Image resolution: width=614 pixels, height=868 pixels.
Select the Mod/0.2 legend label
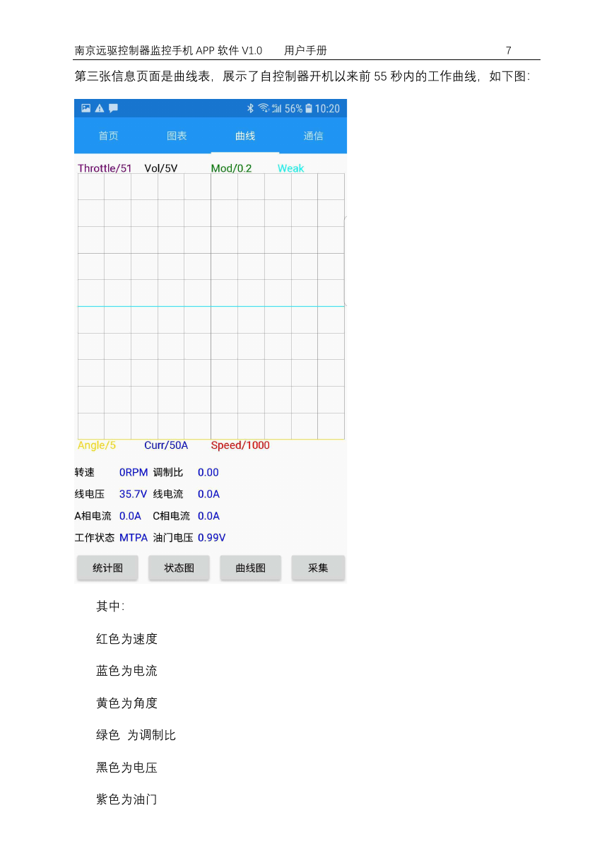click(231, 168)
